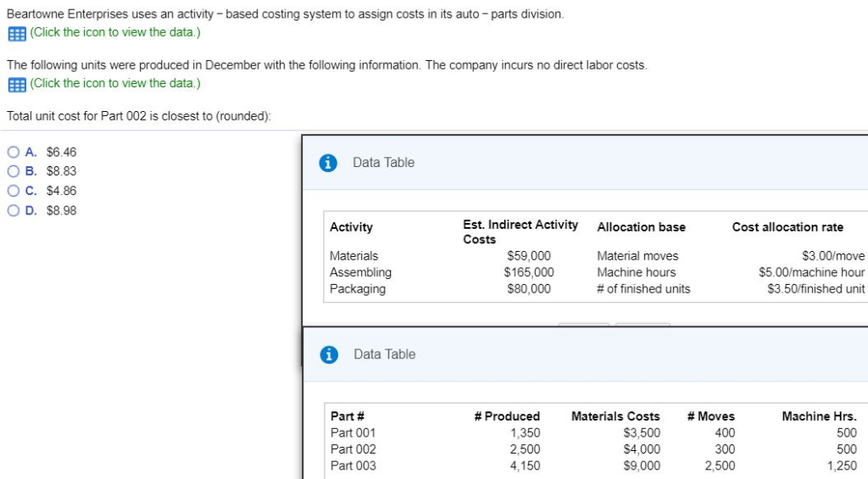Click the info icon on the lower Data Table

(329, 354)
